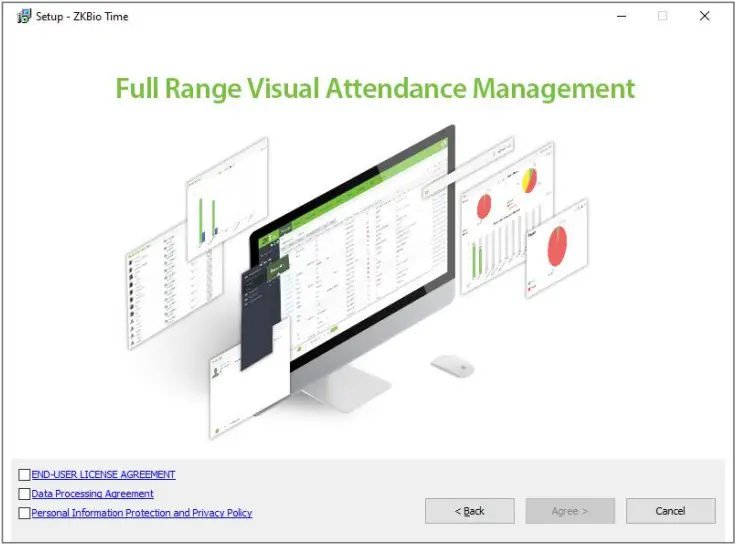The width and height of the screenshot is (736, 545).
Task: Click the Full Range Visual Attendance Management heading
Action: tap(375, 89)
